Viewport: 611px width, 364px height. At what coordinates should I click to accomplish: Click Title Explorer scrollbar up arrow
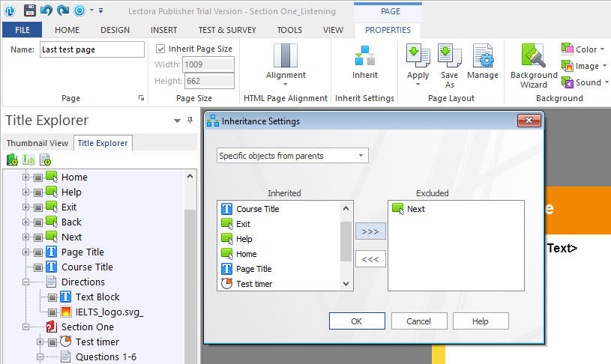click(x=190, y=176)
